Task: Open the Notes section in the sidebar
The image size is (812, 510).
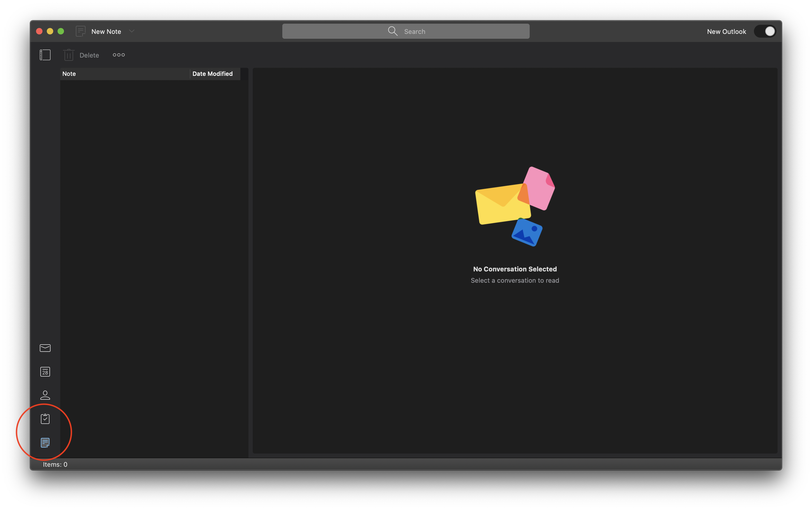Action: click(45, 442)
